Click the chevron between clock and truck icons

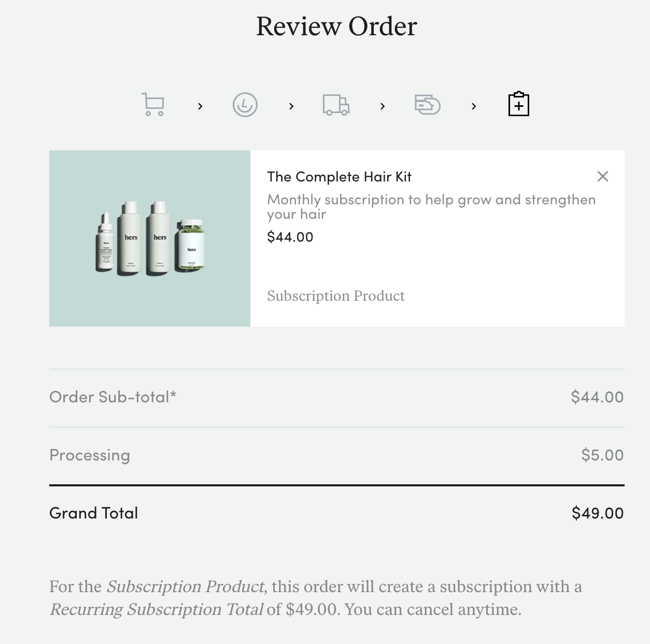[291, 106]
